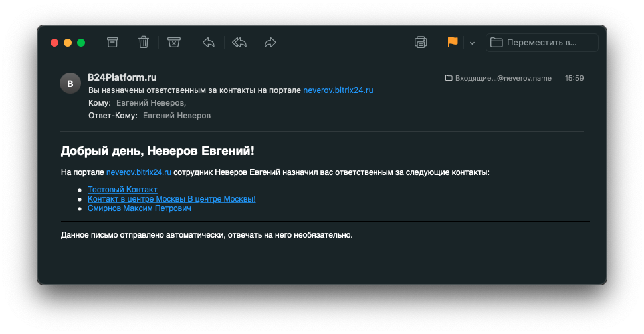Archive this email message
644x334 pixels.
pyautogui.click(x=112, y=43)
